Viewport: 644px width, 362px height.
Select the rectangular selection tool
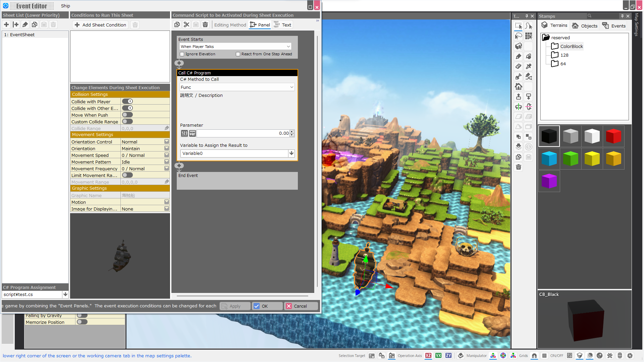[x=518, y=26]
